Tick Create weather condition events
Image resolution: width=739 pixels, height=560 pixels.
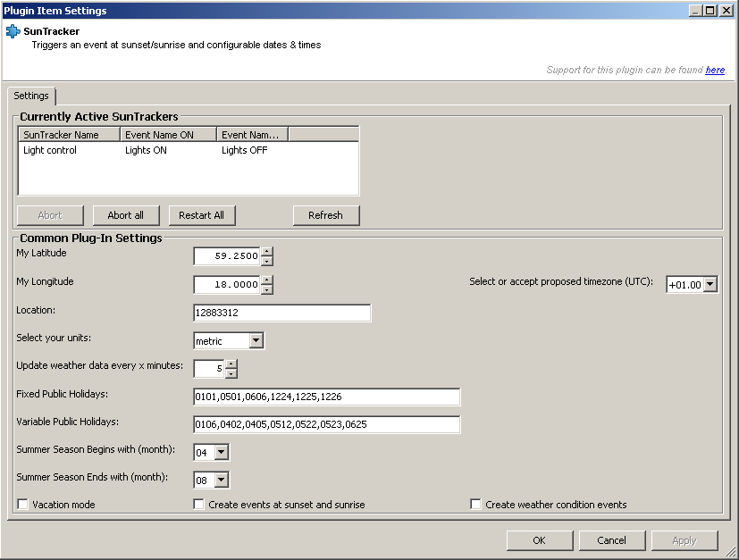475,505
